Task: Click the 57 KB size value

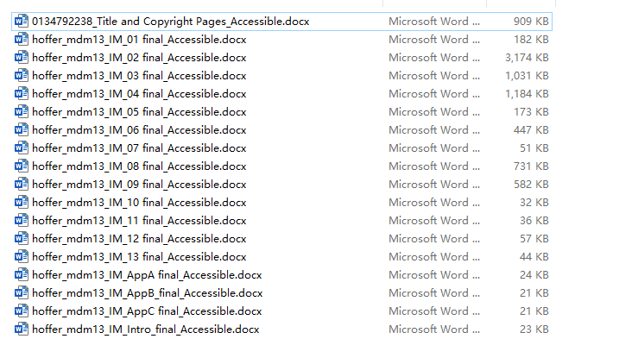Action: point(534,239)
